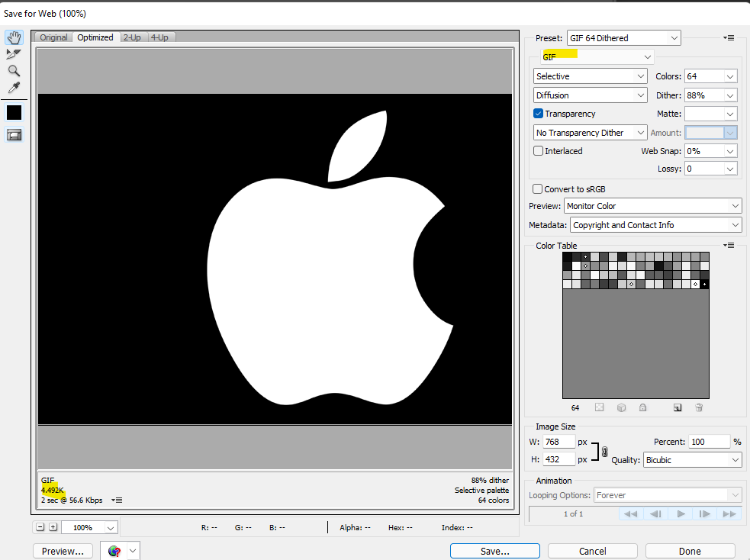Click the add new color icon
Viewport: 750px width, 560px height.
pos(678,407)
